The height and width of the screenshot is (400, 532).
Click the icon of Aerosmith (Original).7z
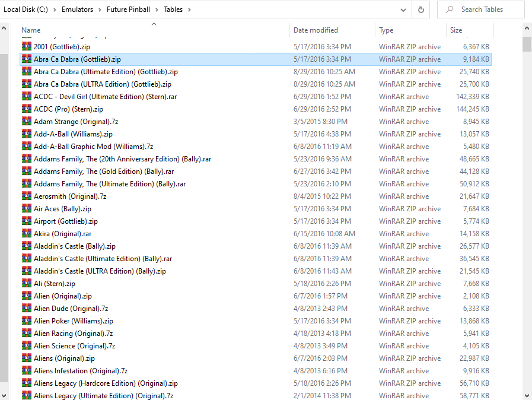click(x=27, y=196)
